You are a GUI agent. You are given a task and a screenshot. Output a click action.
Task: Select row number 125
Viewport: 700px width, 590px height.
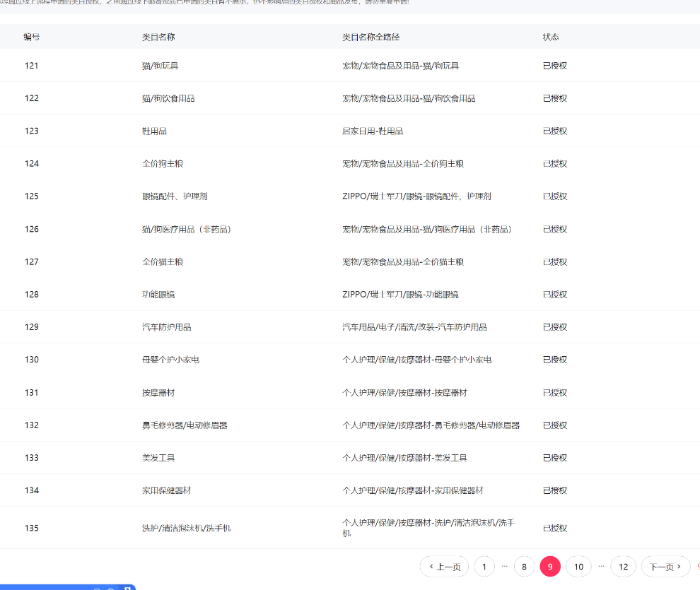[32, 196]
